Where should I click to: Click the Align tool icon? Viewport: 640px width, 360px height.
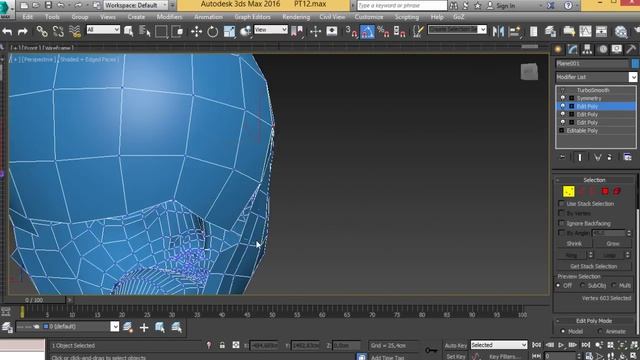coord(515,31)
